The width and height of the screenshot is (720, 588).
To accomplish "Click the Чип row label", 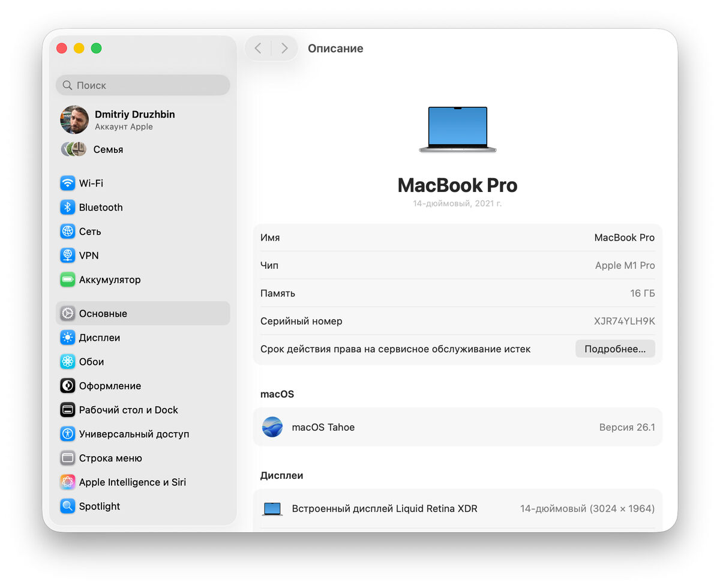I will [269, 265].
